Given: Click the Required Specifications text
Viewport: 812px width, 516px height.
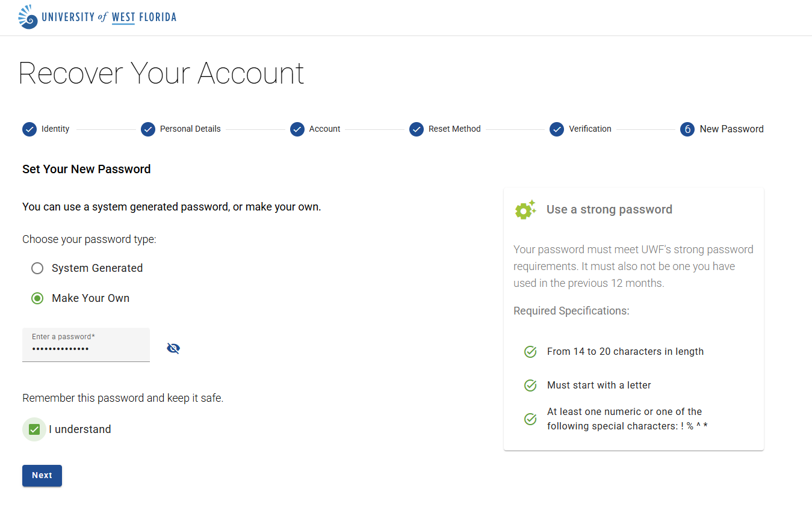Looking at the screenshot, I should pyautogui.click(x=571, y=311).
